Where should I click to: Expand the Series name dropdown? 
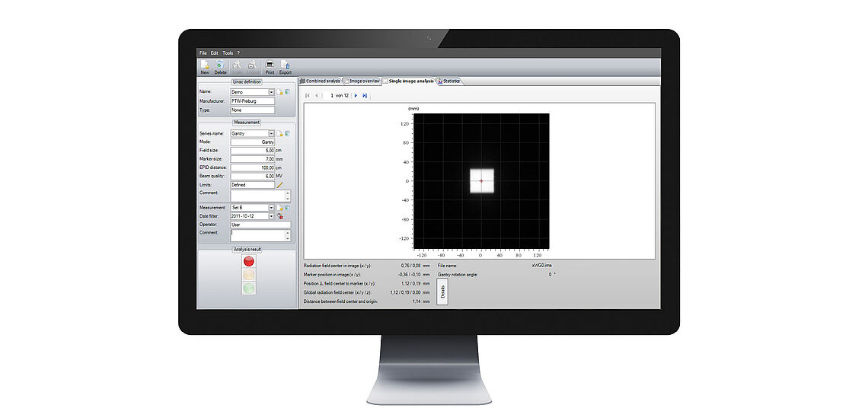tap(272, 133)
